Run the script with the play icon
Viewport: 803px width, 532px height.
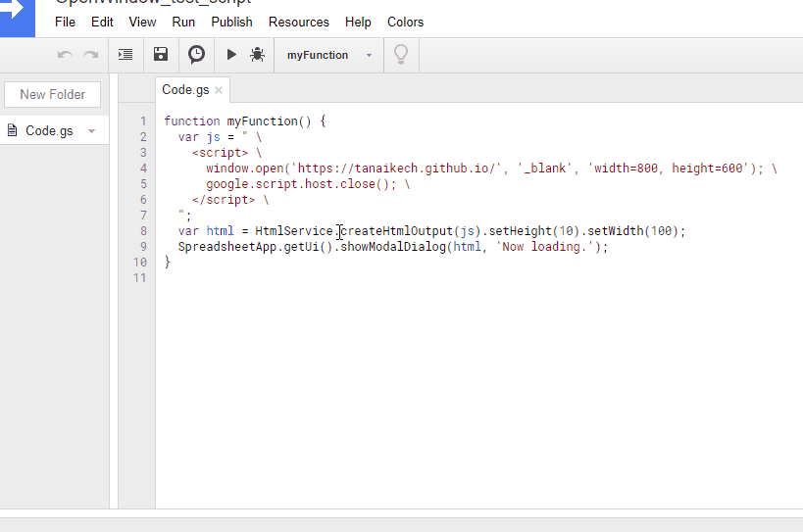(x=231, y=54)
